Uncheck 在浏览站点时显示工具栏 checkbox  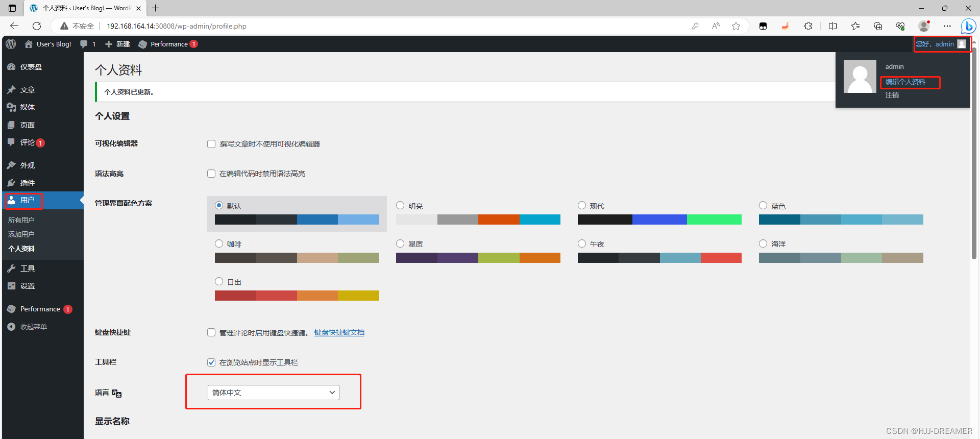[x=211, y=362]
